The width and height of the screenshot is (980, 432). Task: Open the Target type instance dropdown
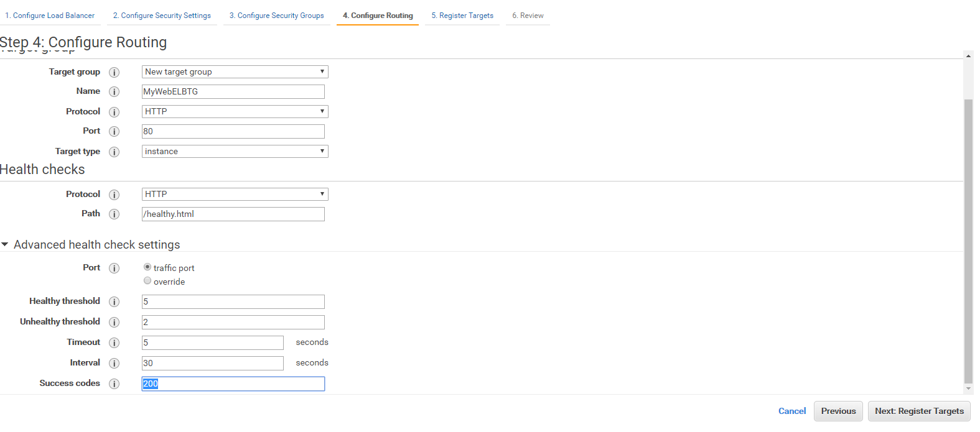(x=235, y=152)
